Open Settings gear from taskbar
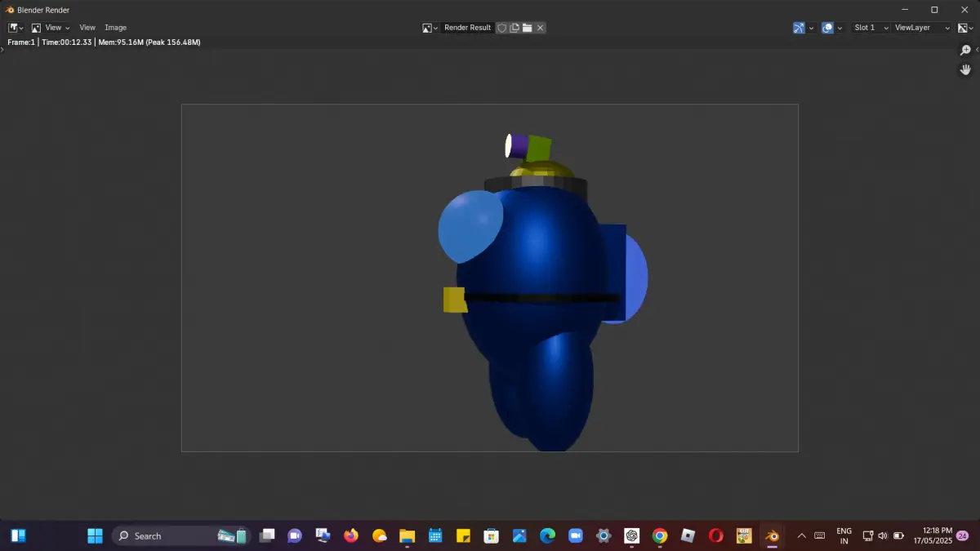980x551 pixels. (x=604, y=535)
